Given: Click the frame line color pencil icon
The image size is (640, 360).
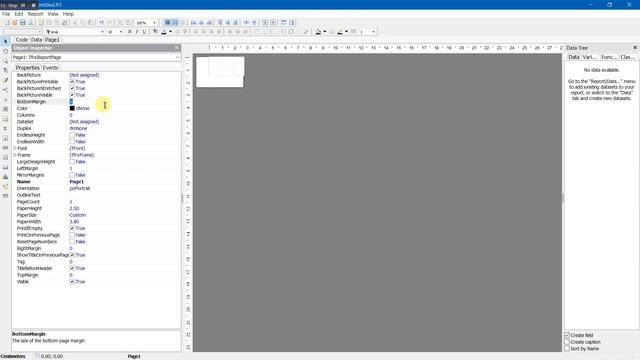Looking at the screenshot, I should click(340, 31).
